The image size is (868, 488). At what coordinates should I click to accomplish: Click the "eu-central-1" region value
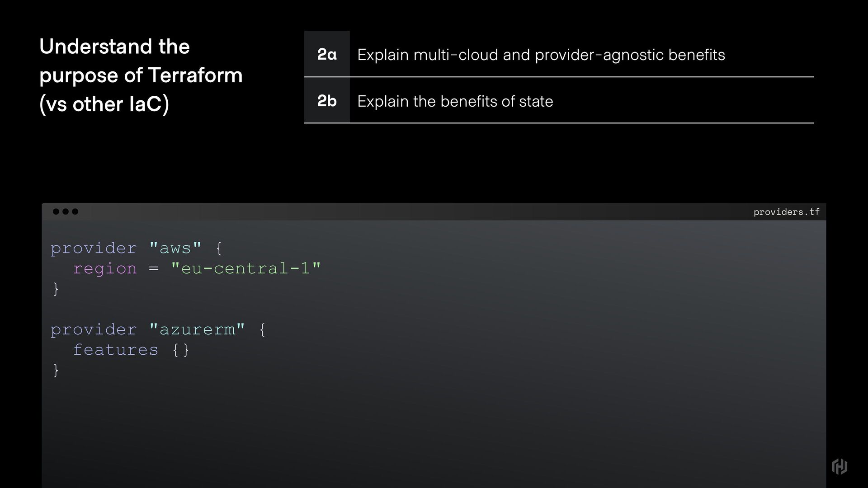(x=246, y=268)
